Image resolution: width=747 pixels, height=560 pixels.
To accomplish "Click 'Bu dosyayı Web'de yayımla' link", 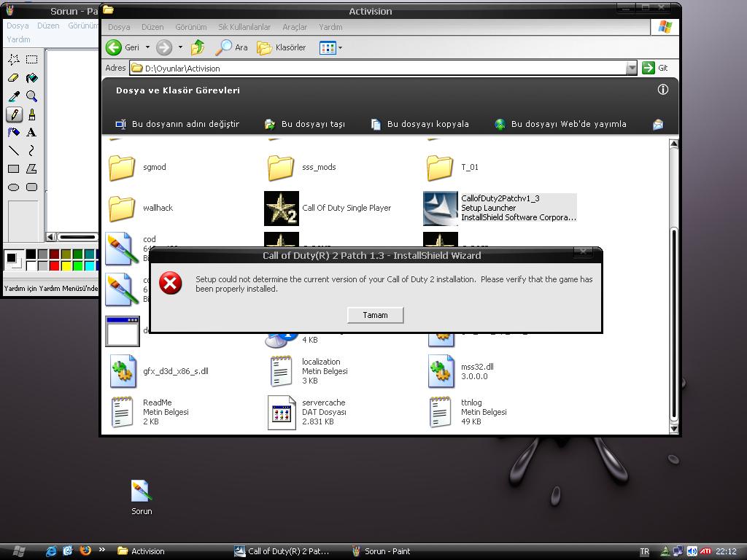I will point(560,124).
